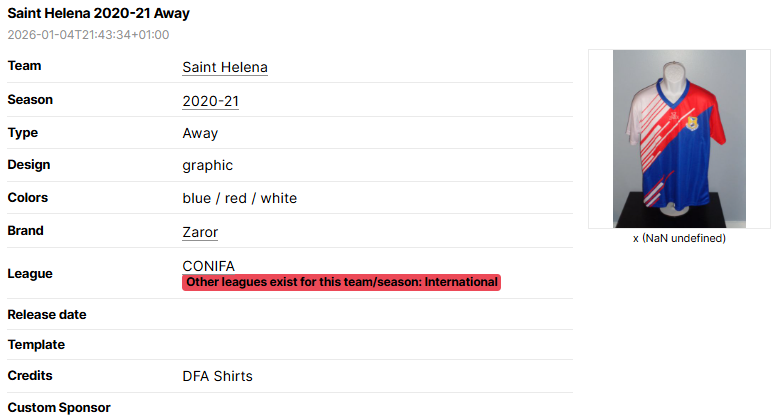777x419 pixels.
Task: Click the Brand row label
Action: (x=25, y=231)
